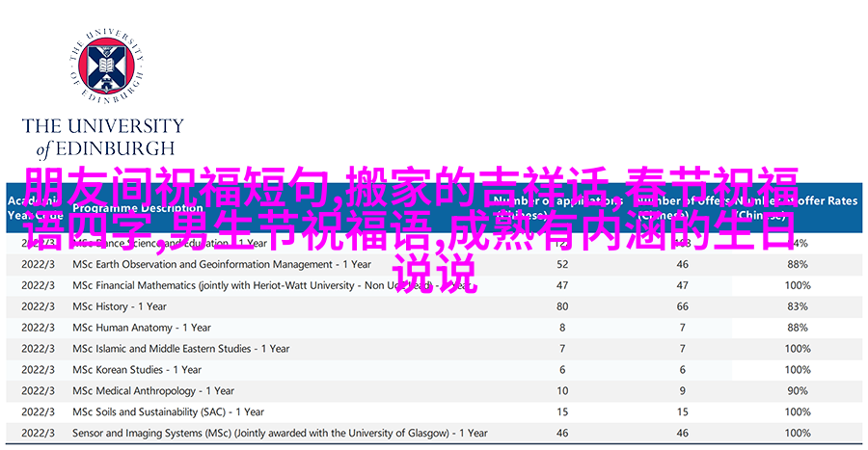
Task: Select applications value 6 for Korean Studies
Action: tap(562, 370)
